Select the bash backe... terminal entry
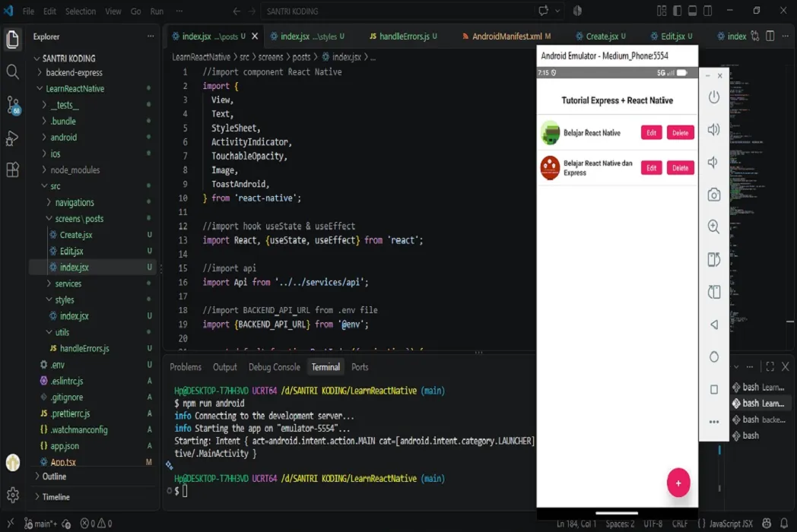This screenshot has width=797, height=532. tap(759, 420)
